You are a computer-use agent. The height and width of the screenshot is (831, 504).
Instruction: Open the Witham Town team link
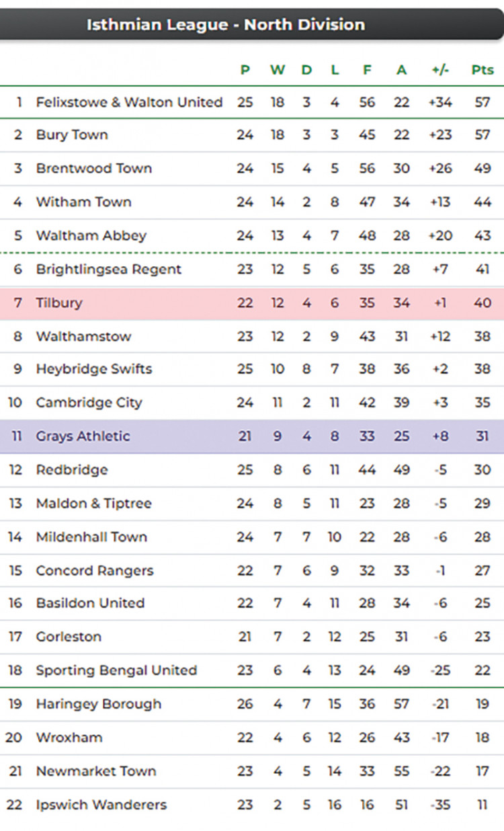pyautogui.click(x=83, y=202)
